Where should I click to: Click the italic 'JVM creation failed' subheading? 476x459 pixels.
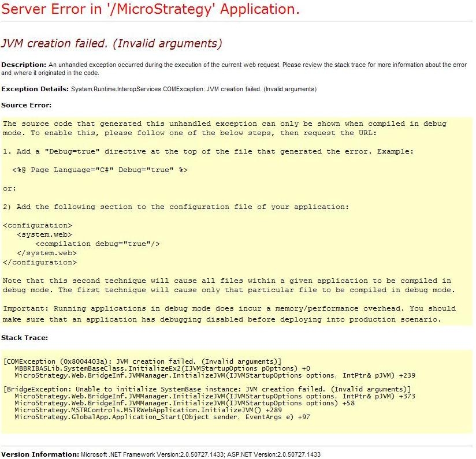[x=111, y=43]
